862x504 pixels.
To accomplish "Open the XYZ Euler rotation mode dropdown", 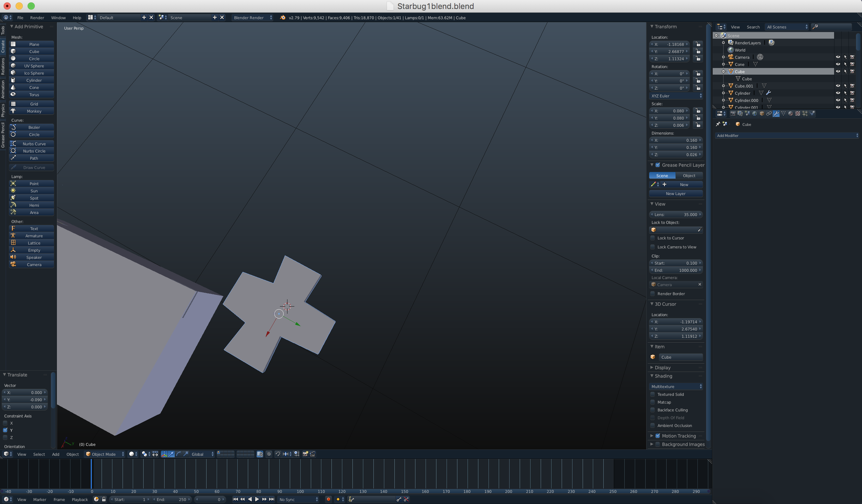I will click(x=676, y=96).
